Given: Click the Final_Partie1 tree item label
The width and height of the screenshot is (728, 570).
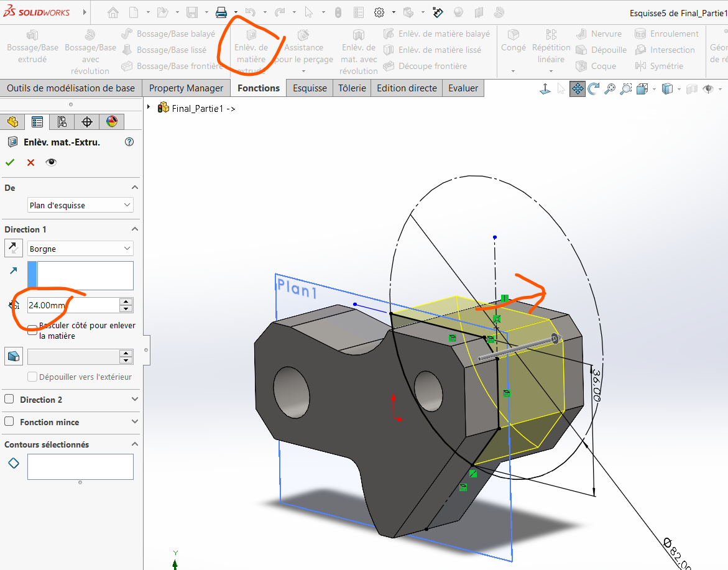Looking at the screenshot, I should 203,109.
